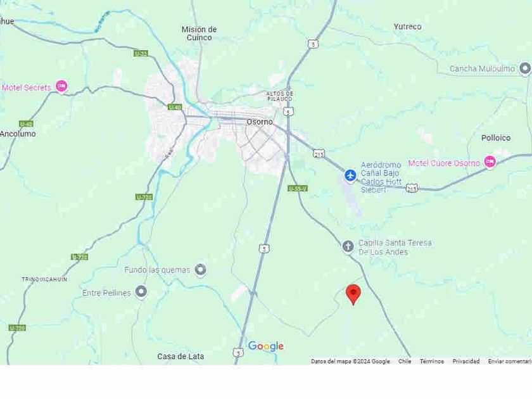Select the Aeródromo Cañal Bajo airport icon
The height and width of the screenshot is (399, 532).
pos(350,176)
